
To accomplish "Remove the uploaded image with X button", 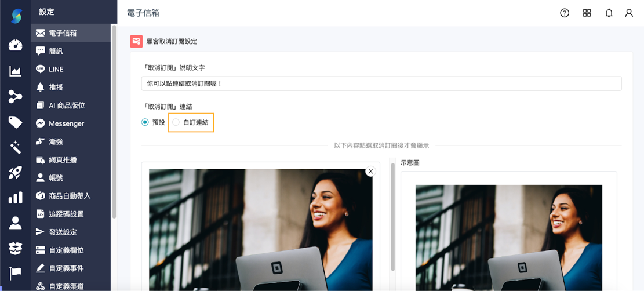I will (370, 171).
